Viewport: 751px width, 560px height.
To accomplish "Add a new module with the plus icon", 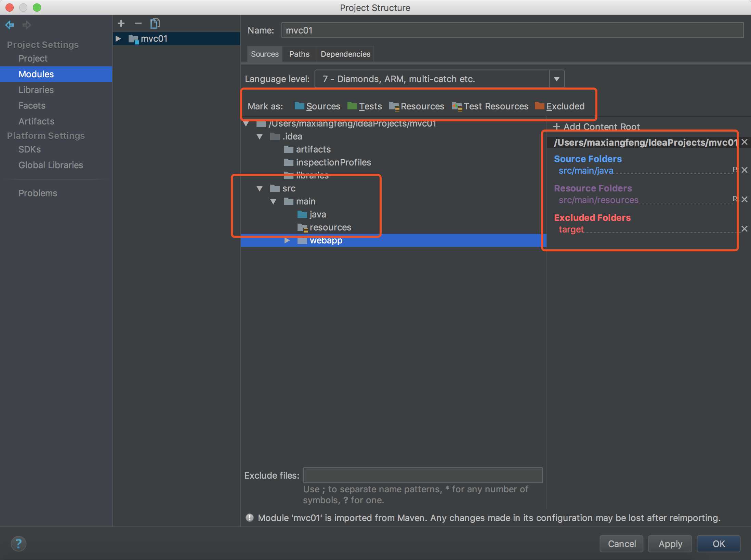I will point(121,23).
